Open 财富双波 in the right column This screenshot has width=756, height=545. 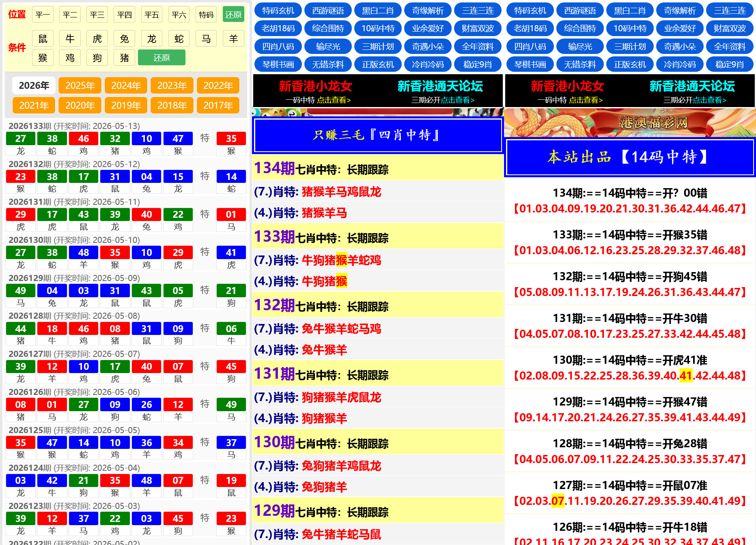(x=730, y=28)
